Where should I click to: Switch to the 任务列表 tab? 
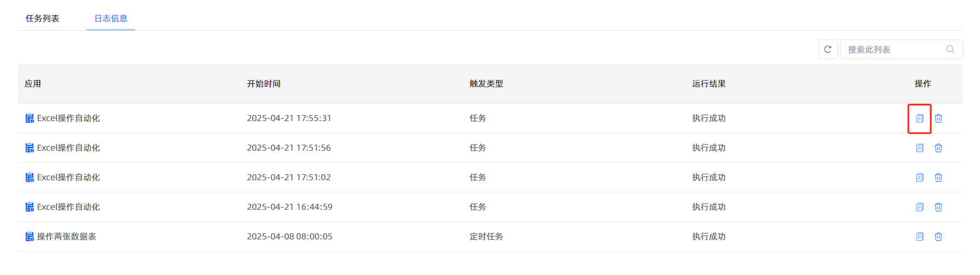coord(42,19)
